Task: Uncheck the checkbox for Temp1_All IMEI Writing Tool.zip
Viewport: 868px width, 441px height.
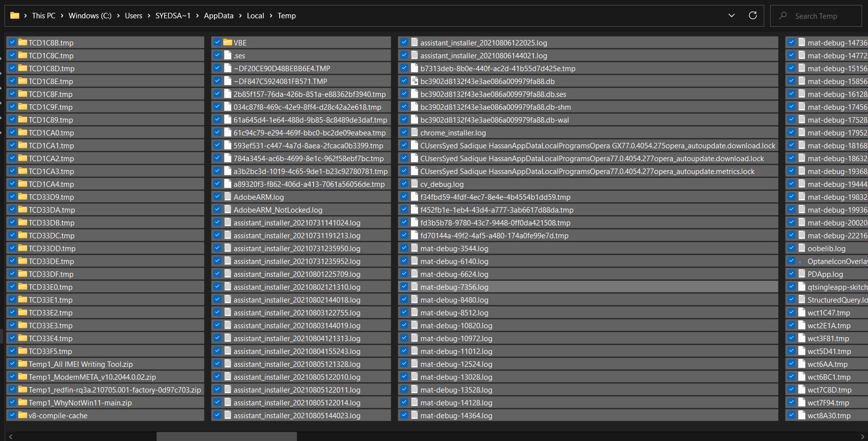Action: tap(12, 363)
